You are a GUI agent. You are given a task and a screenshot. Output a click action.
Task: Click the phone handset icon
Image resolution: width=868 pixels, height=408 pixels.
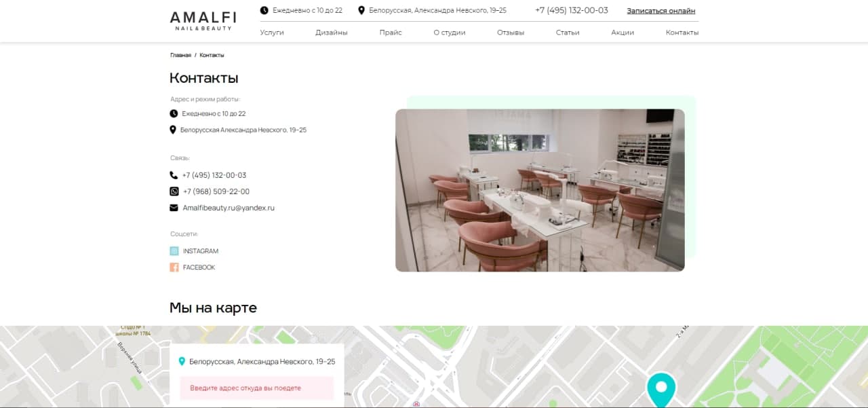(x=174, y=175)
